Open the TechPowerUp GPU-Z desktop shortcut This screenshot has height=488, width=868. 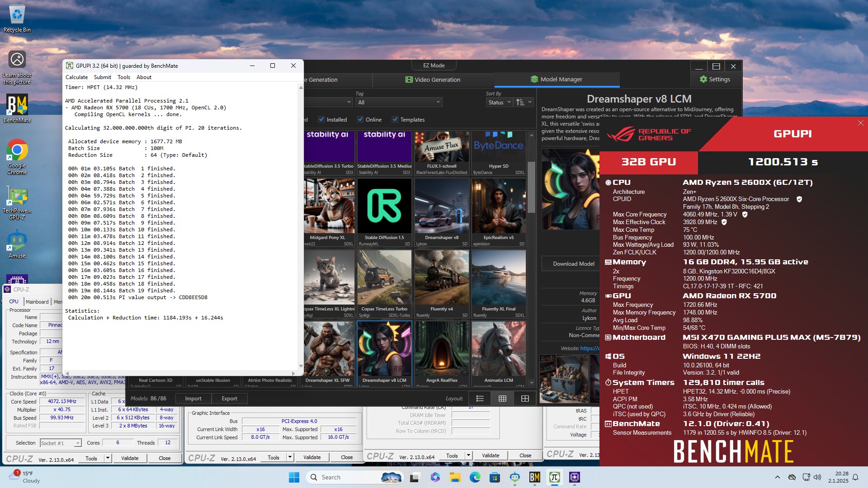click(x=17, y=203)
